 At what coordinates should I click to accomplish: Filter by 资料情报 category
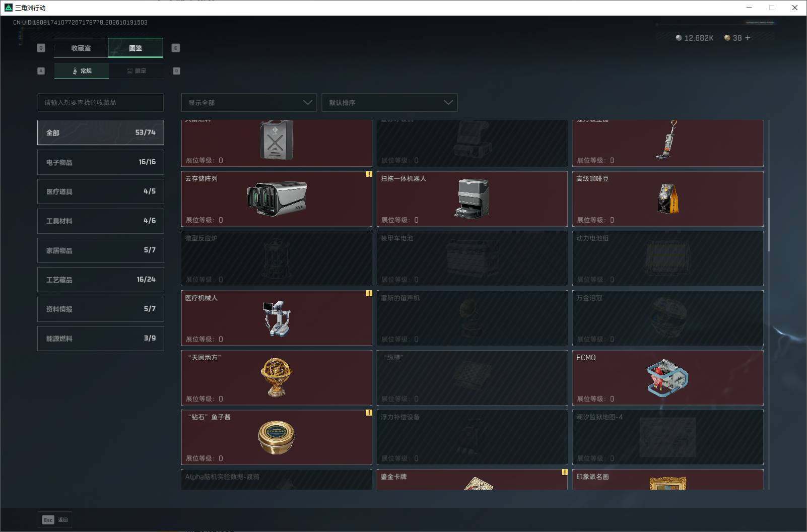pyautogui.click(x=101, y=309)
